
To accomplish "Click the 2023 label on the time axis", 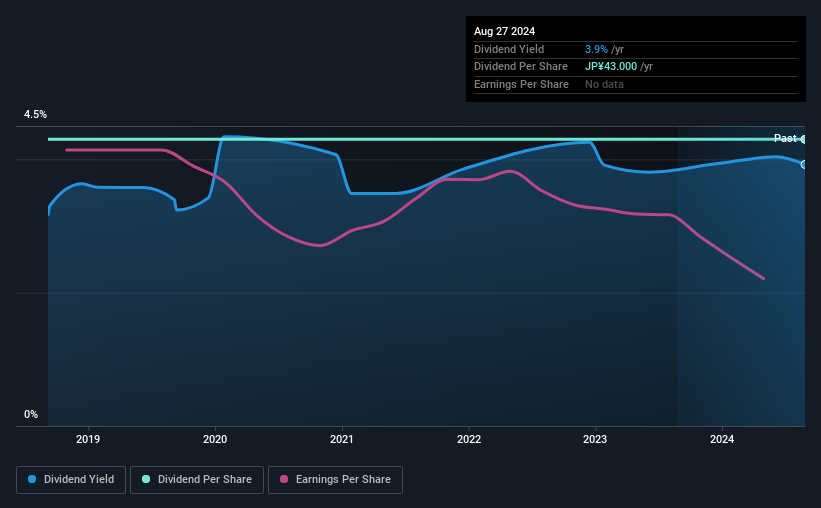I will click(x=595, y=439).
